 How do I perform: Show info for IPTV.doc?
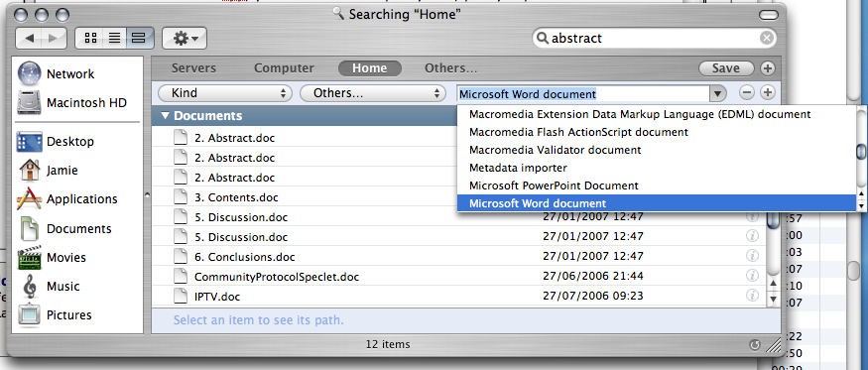752,295
